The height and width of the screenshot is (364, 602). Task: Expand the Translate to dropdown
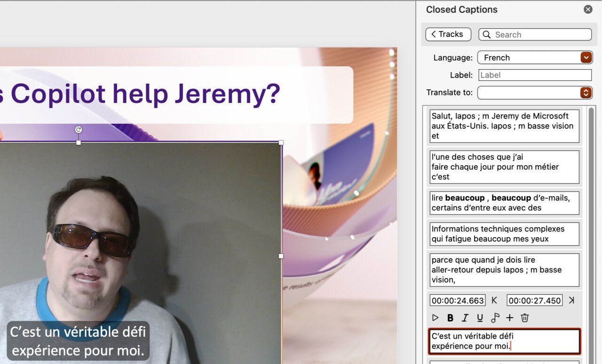point(535,93)
